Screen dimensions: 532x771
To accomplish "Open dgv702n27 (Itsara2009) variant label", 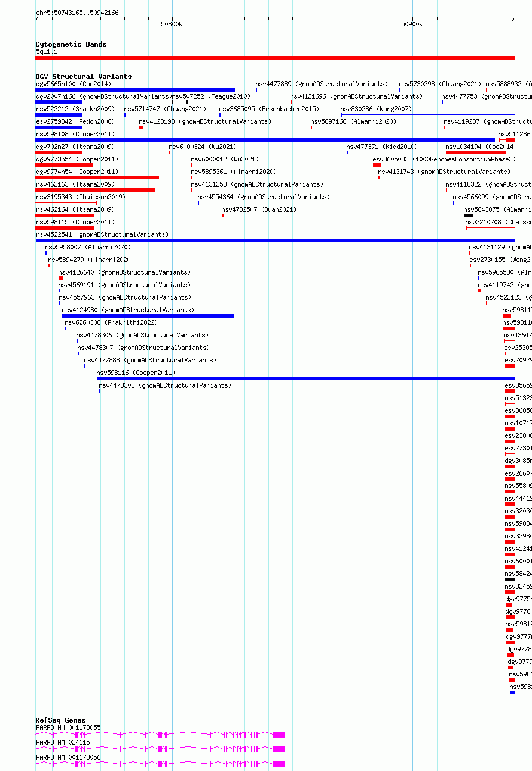I will point(75,147).
